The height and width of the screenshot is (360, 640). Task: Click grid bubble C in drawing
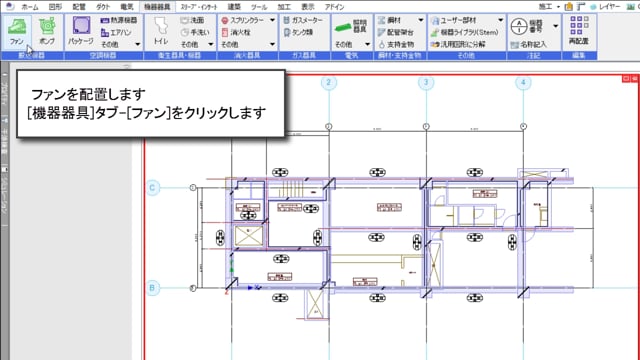[152, 188]
